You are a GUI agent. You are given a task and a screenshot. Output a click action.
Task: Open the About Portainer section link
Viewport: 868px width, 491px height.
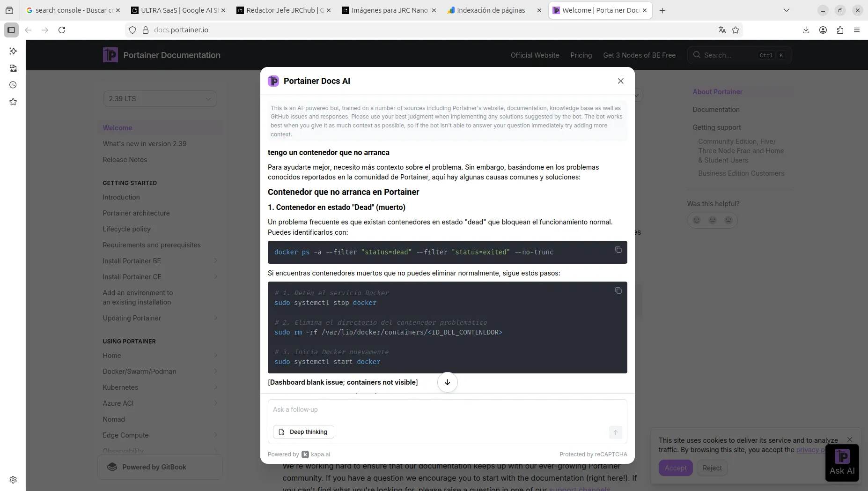coord(717,92)
